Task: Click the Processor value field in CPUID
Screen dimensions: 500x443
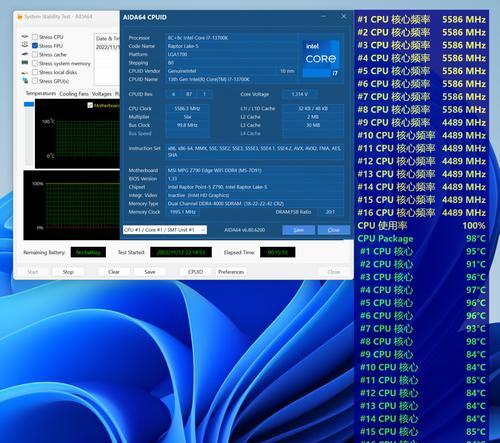Action: [231, 38]
